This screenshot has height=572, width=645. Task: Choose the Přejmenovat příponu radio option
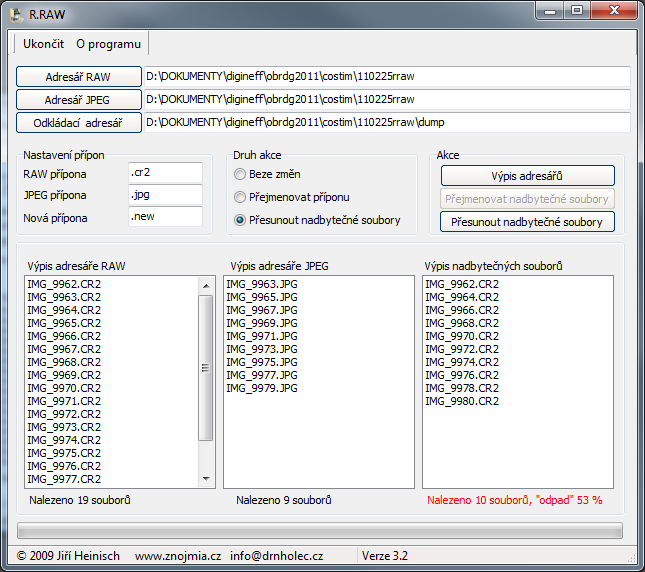[x=239, y=197]
